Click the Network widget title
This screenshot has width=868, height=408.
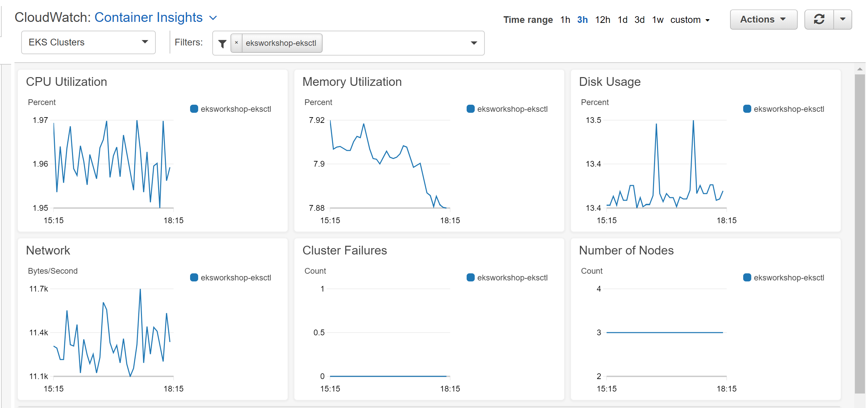[48, 250]
